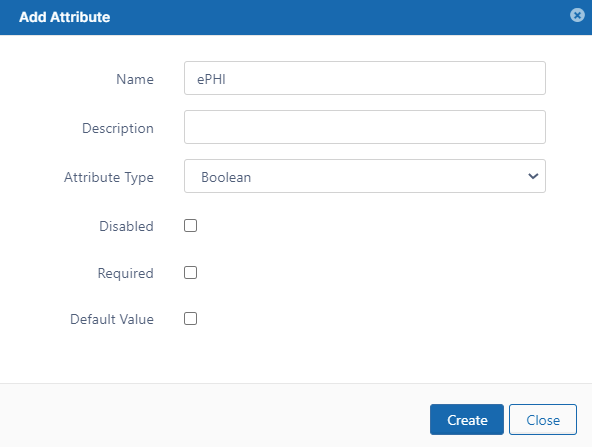The height and width of the screenshot is (447, 592).
Task: Click the Close button in the footer
Action: [543, 419]
